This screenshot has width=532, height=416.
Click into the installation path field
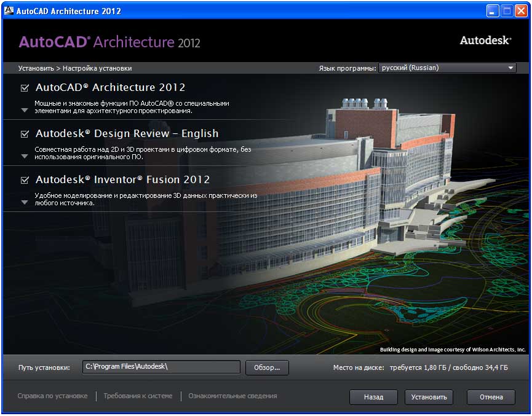(x=161, y=367)
